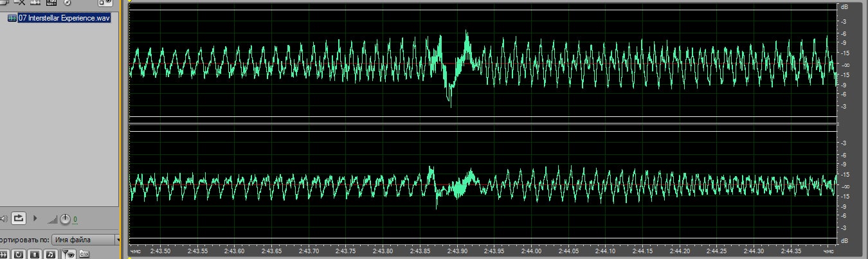Click the 2:44.35 mark on time ruler
This screenshot has height=259, width=868.
click(790, 251)
